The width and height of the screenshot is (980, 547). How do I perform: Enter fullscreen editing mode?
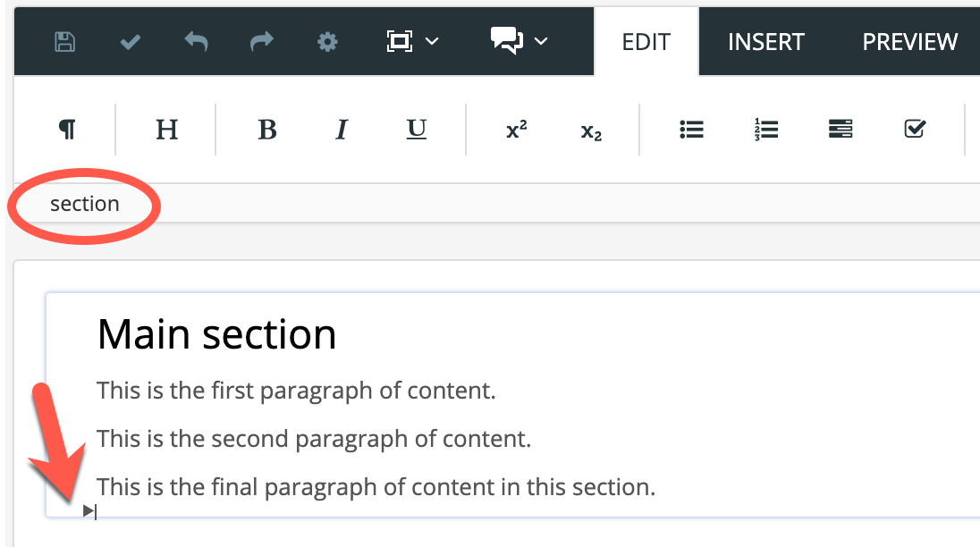coord(401,41)
